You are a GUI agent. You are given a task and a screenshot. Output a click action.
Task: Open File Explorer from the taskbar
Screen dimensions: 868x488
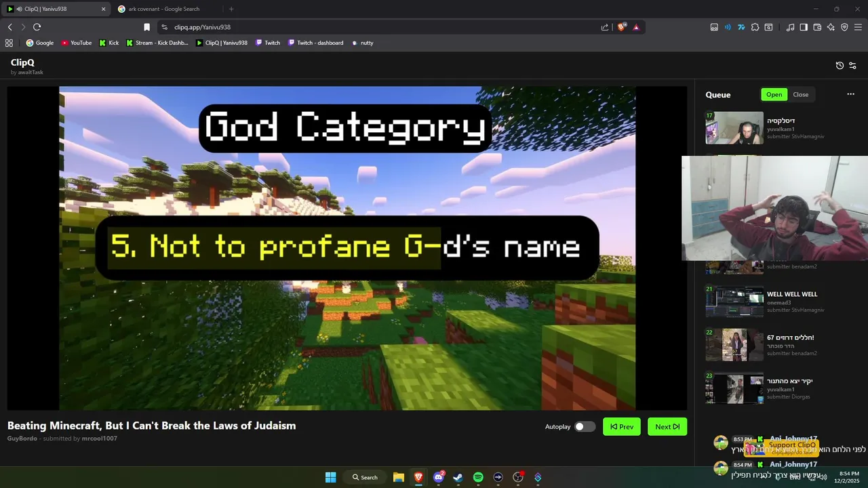tap(399, 477)
